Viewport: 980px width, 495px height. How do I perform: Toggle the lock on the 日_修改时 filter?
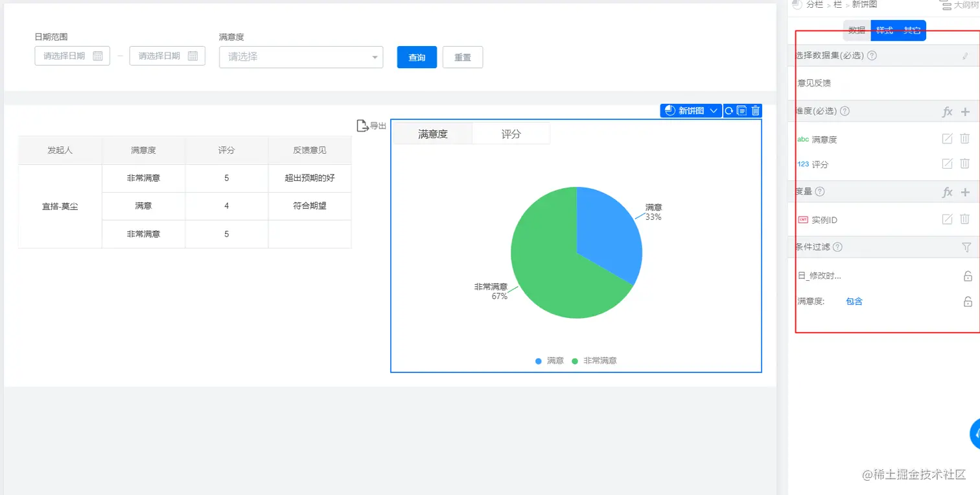[x=968, y=276]
